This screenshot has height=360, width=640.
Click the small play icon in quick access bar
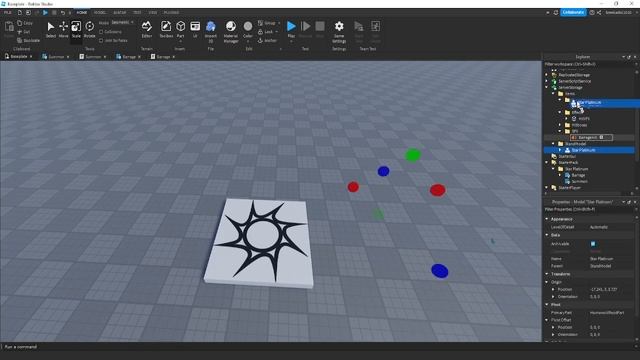click(45, 13)
